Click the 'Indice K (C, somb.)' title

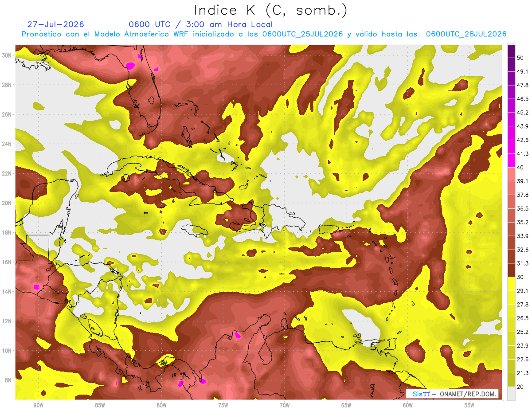pos(270,10)
